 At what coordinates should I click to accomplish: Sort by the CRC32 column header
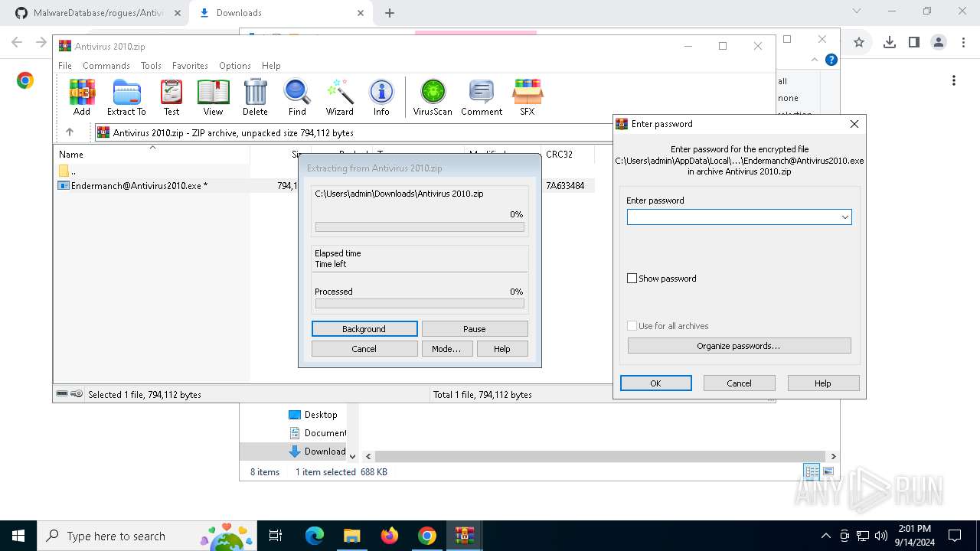pyautogui.click(x=567, y=154)
